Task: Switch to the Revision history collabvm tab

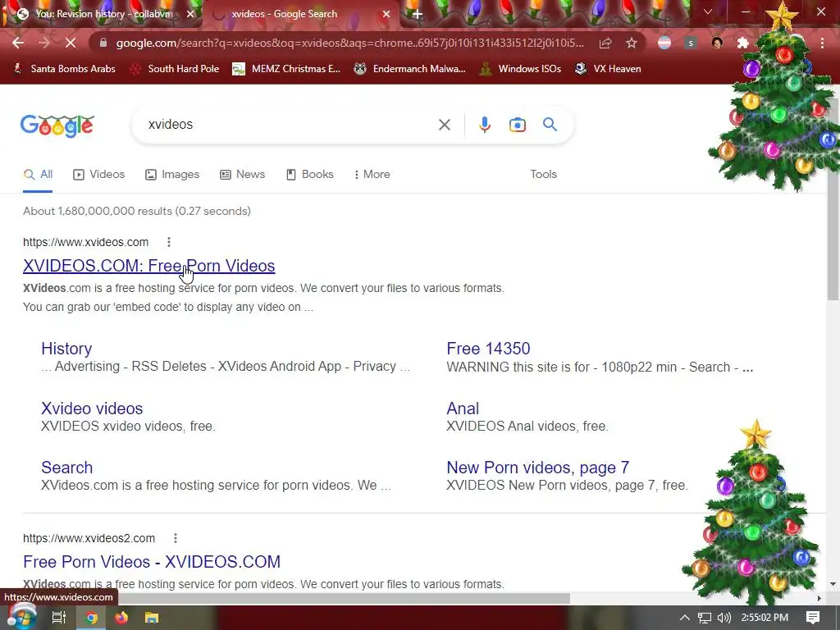Action: coord(103,14)
